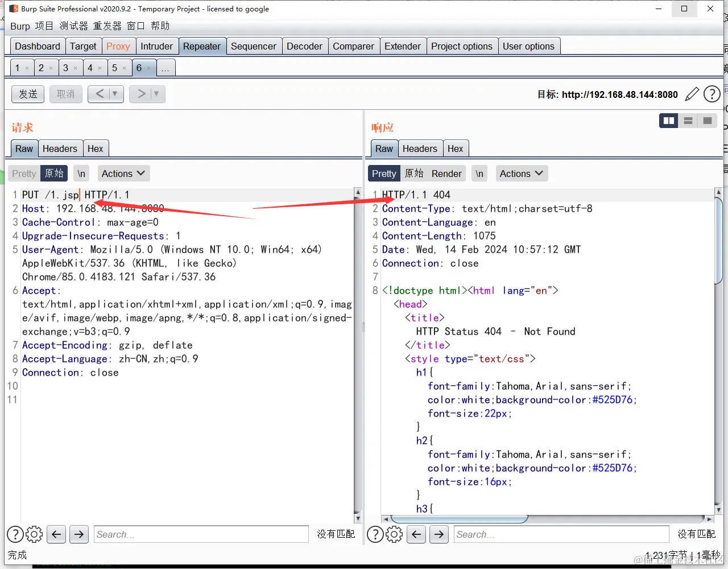Screen dimensions: 728x569
Task: Select stacked horizontal layout icon
Action: pos(688,121)
